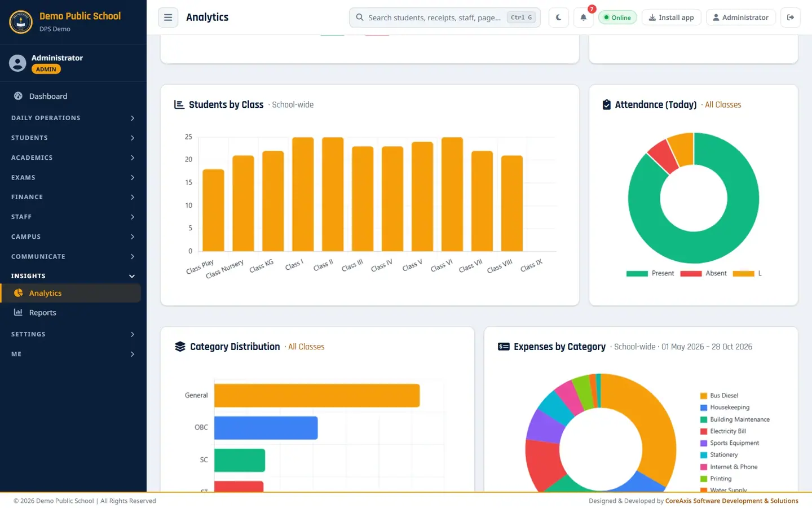Switch to dark mode with moon icon

(x=558, y=17)
